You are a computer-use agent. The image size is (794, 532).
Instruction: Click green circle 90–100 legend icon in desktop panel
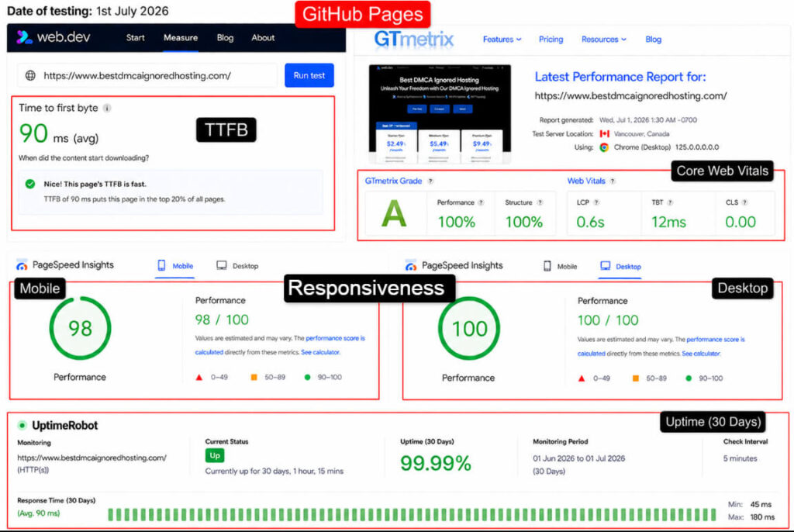pos(689,378)
